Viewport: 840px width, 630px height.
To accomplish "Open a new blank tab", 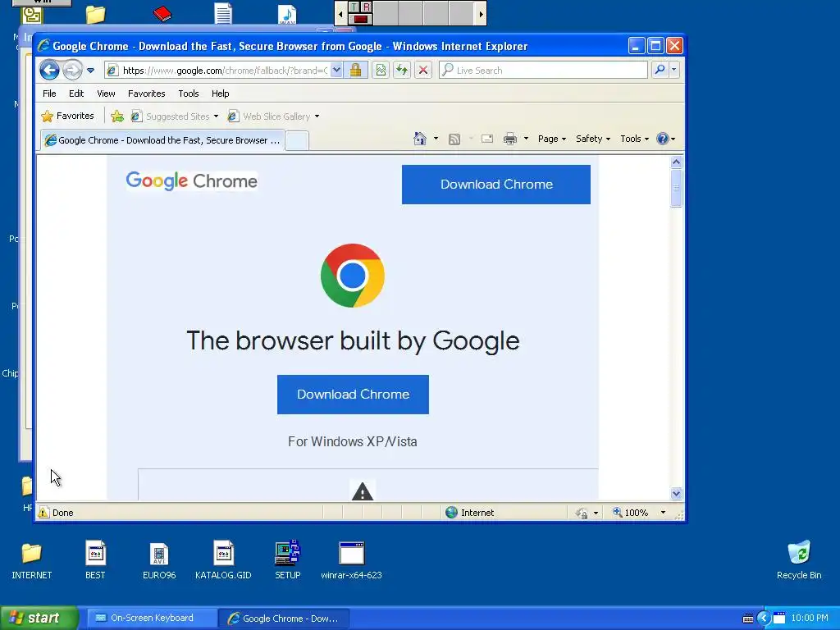I will [x=296, y=141].
